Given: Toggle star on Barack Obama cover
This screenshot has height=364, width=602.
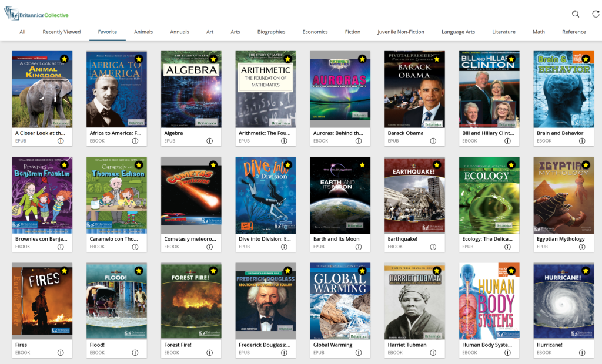Looking at the screenshot, I should pos(437,59).
